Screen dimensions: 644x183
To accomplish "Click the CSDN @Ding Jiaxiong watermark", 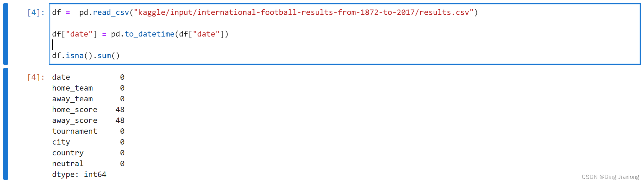I will click(x=610, y=177).
